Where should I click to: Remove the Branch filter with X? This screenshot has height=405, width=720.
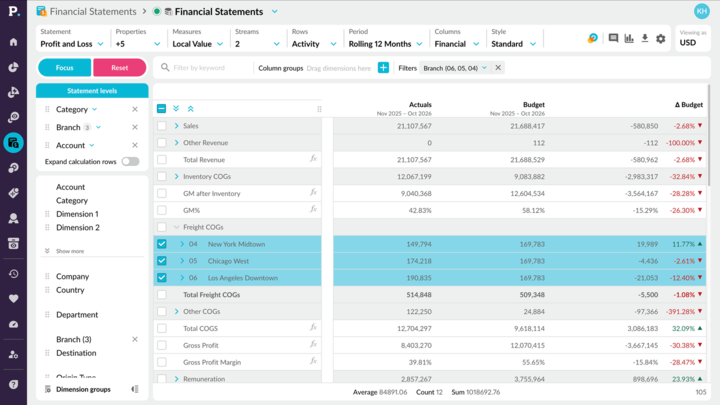coord(498,68)
